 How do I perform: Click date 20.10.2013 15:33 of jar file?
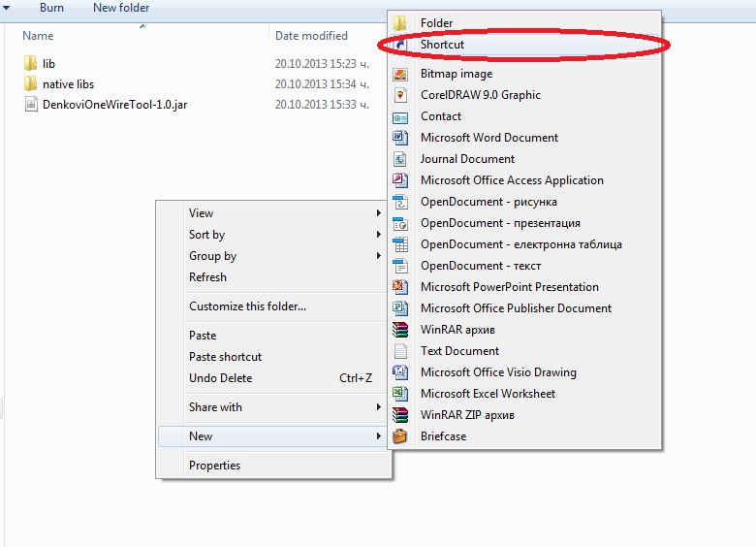[322, 105]
